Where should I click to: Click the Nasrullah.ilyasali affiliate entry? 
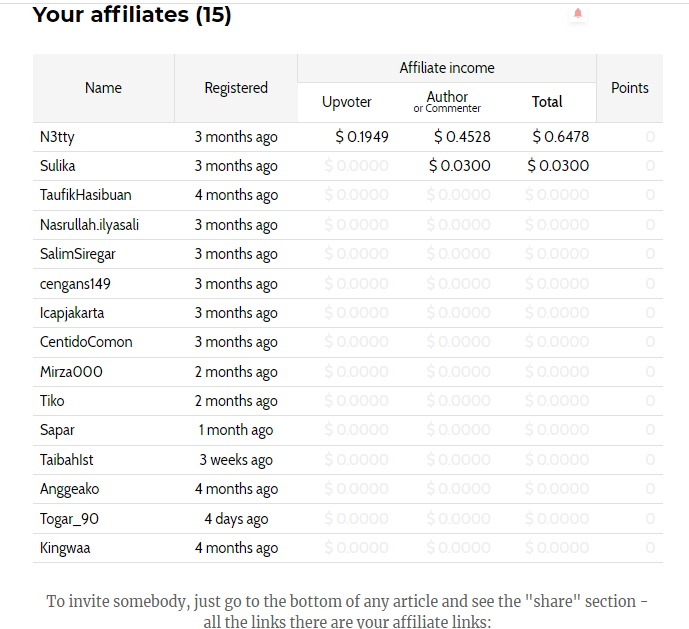pos(89,225)
